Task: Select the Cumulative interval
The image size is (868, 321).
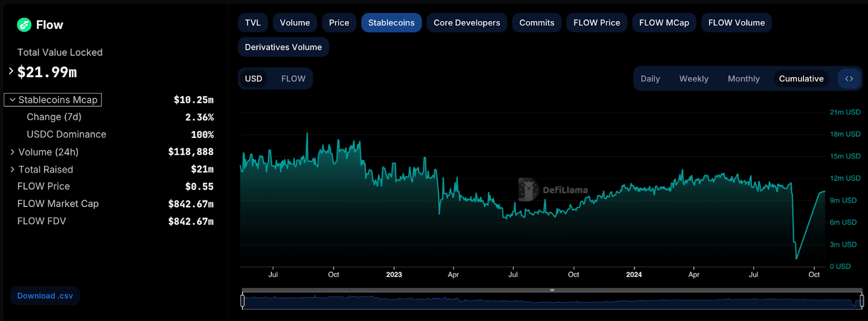Action: tap(801, 79)
